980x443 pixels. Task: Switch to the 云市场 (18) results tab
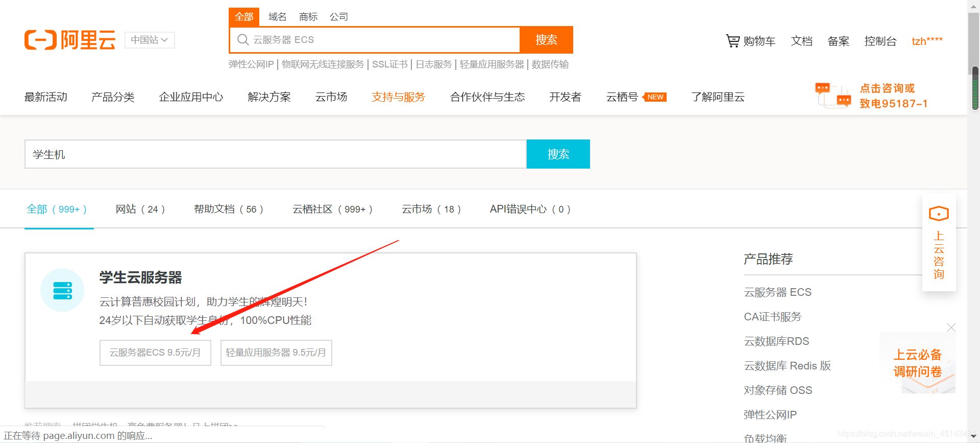tap(431, 209)
